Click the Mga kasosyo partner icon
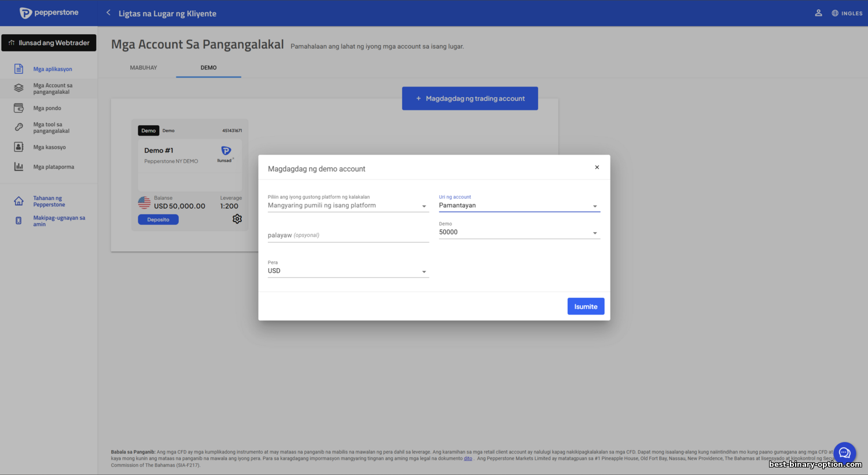The width and height of the screenshot is (868, 475). pos(19,147)
